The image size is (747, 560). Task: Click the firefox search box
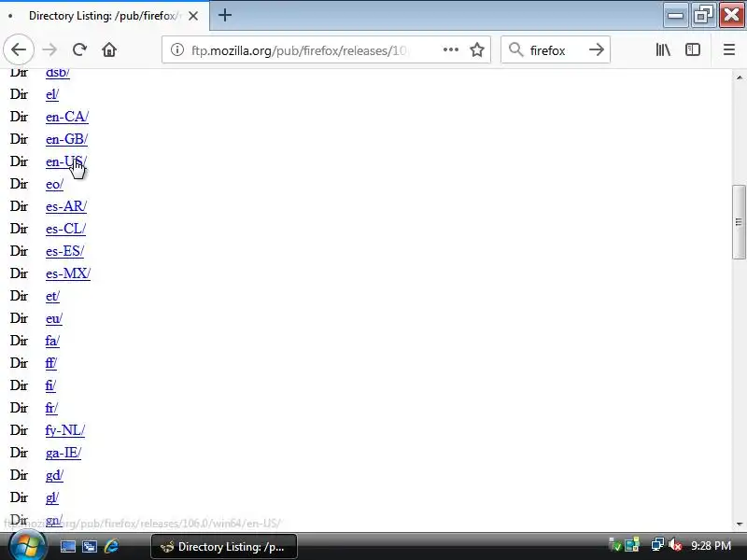555,50
